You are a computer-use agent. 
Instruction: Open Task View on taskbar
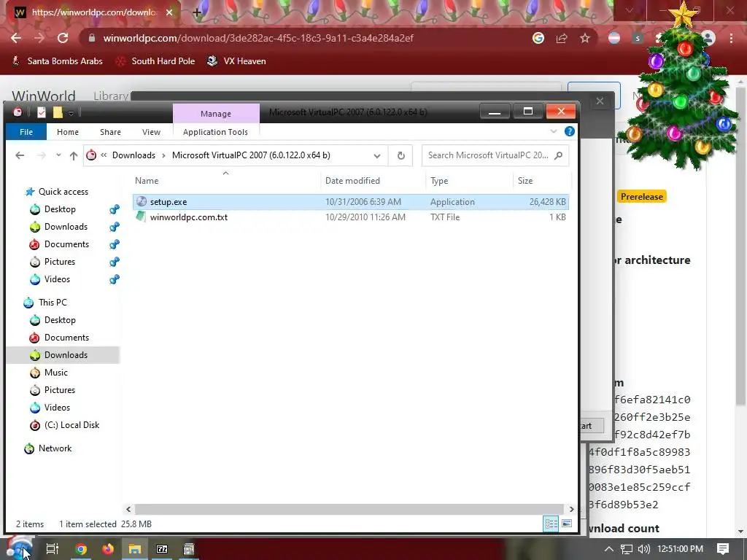click(53, 549)
